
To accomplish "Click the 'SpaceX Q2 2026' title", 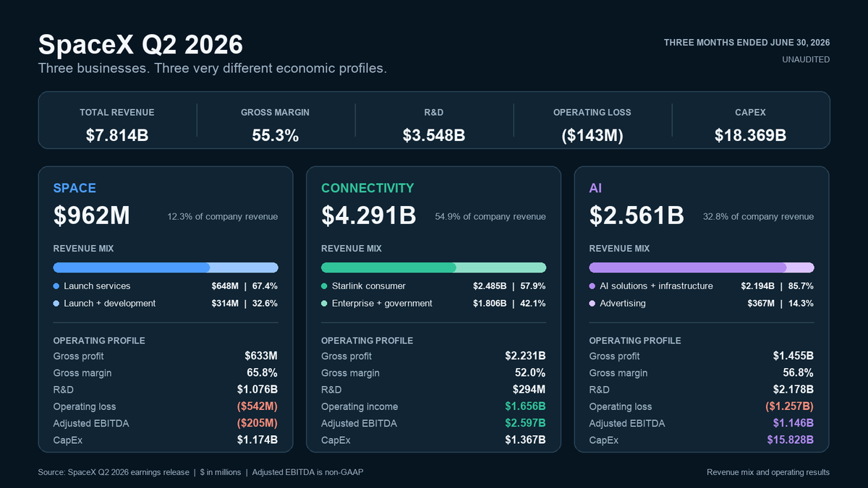I will click(x=140, y=45).
